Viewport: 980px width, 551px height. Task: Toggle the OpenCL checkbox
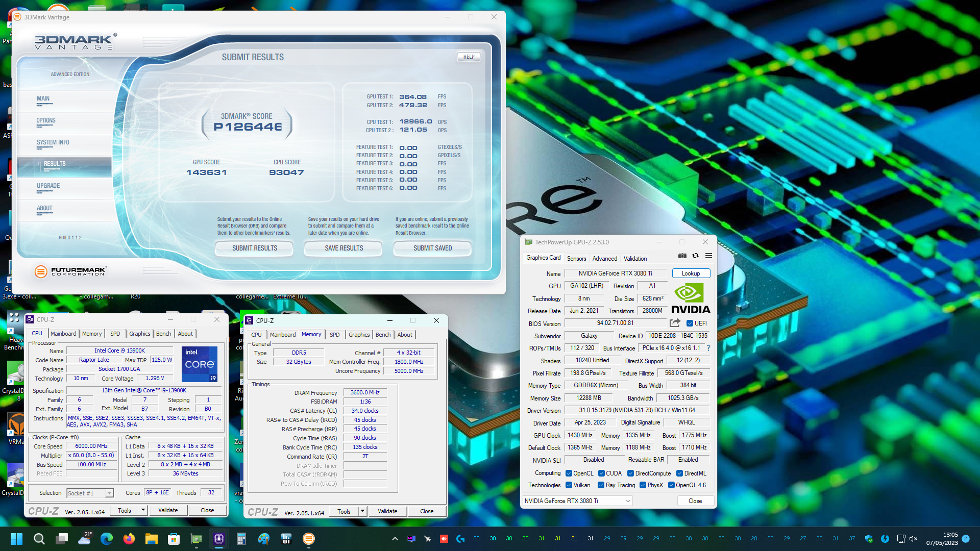[x=569, y=473]
